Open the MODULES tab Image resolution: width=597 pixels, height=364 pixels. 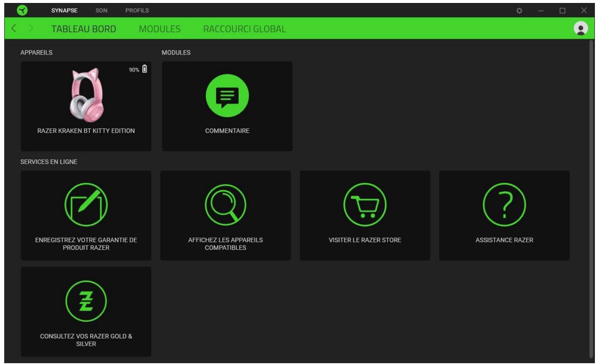tap(160, 29)
